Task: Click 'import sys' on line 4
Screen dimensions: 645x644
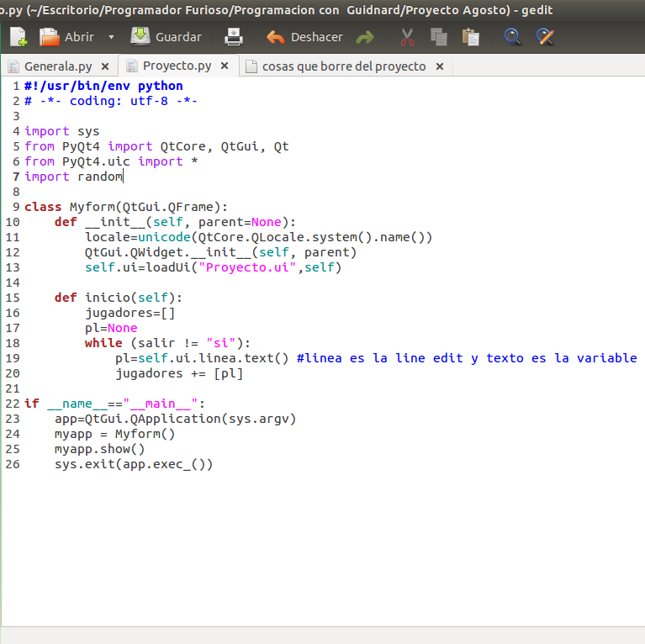Action: click(61, 132)
